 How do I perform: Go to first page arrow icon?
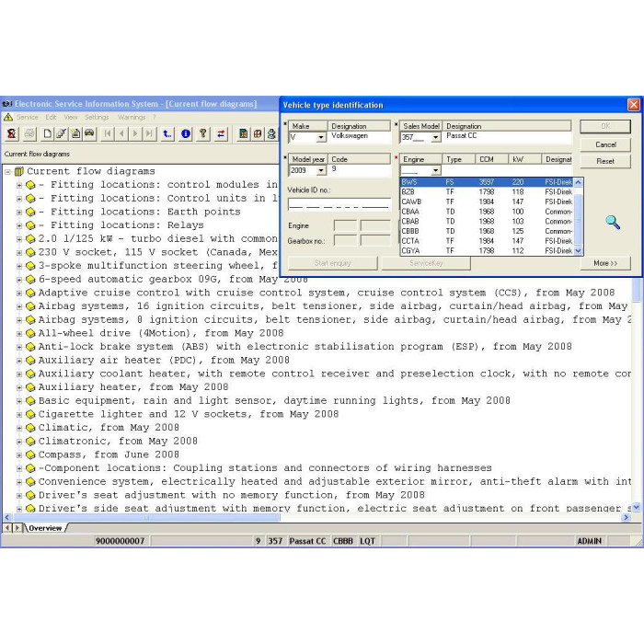click(108, 134)
